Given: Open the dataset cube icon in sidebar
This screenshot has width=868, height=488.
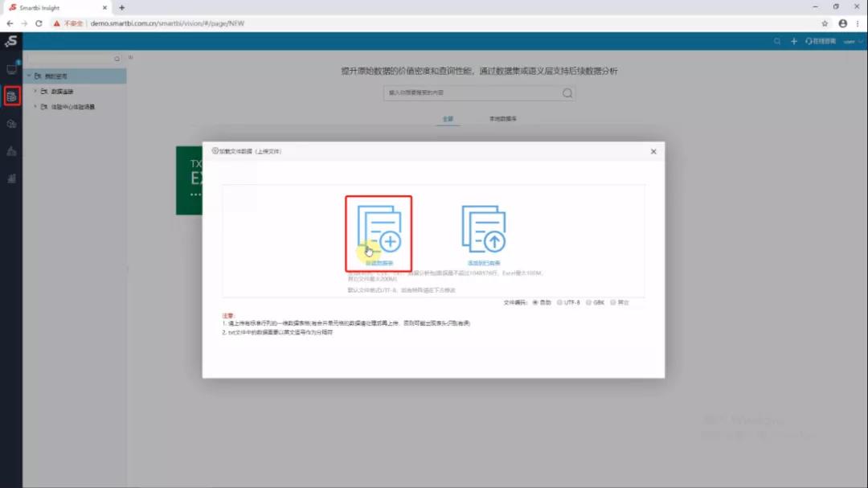Looking at the screenshot, I should (11, 124).
